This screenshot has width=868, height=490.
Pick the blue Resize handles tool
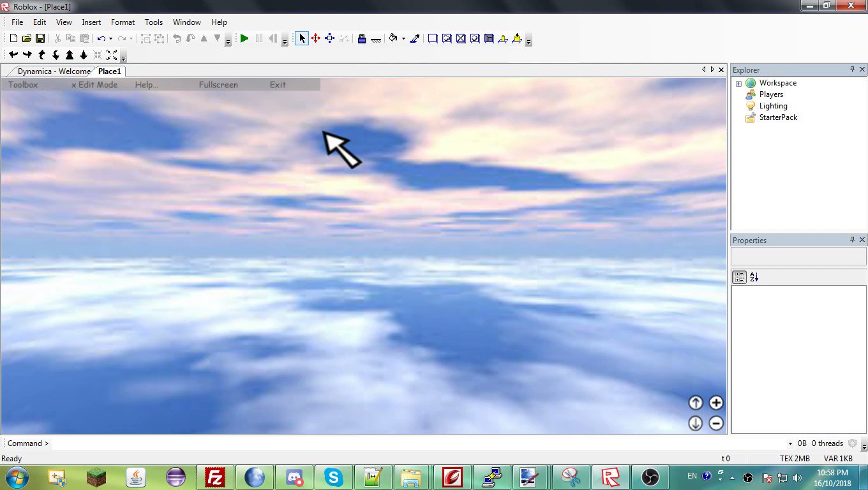point(330,38)
